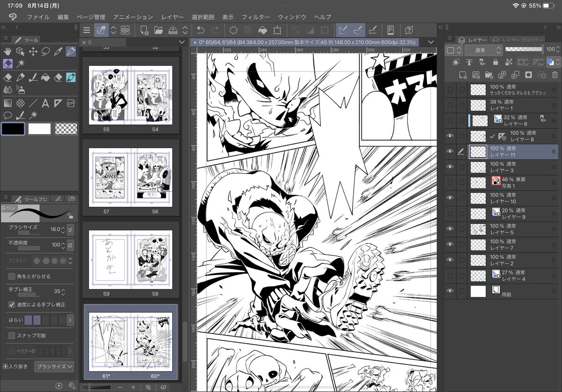Select the Operation object tool
Viewport: 562px width, 392px height.
tap(20, 51)
